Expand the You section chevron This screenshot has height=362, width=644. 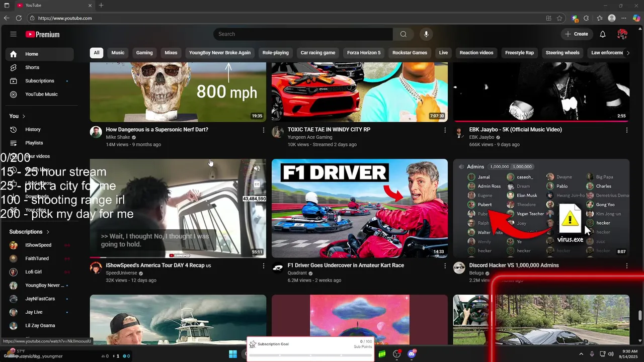coord(24,116)
